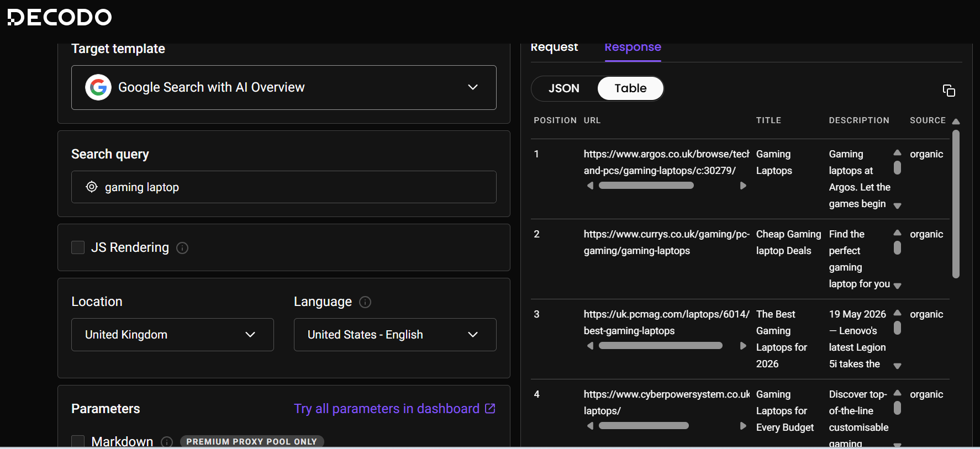Click title 'Cheap Gaming laptop Deals'
Screen dimensions: 980x449
click(788, 242)
